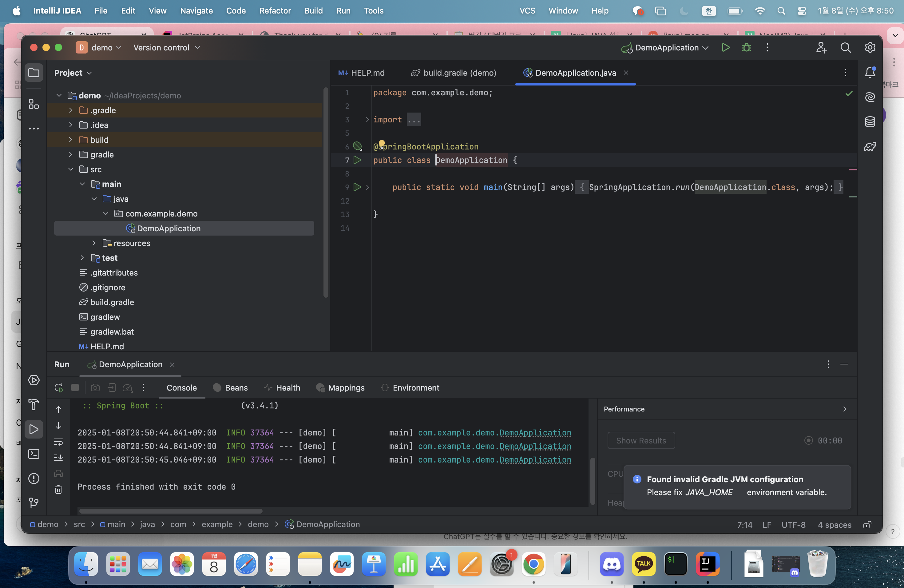The image size is (904, 588).
Task: Collapse the src folder node
Action: 71,169
